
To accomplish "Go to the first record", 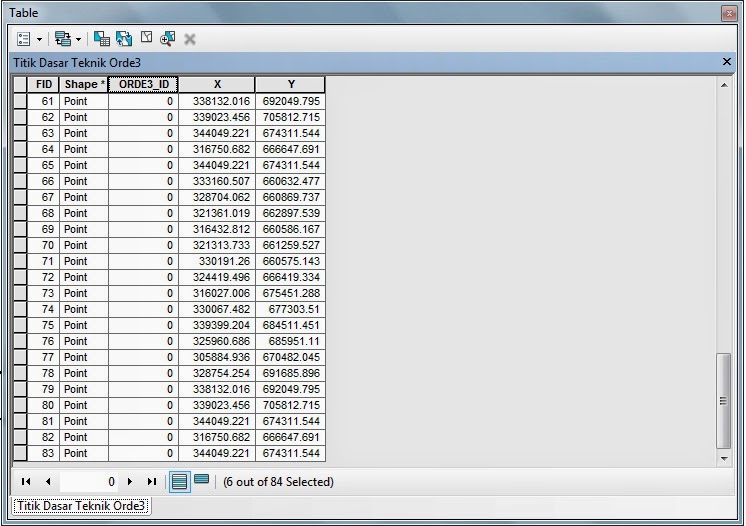I will [26, 482].
